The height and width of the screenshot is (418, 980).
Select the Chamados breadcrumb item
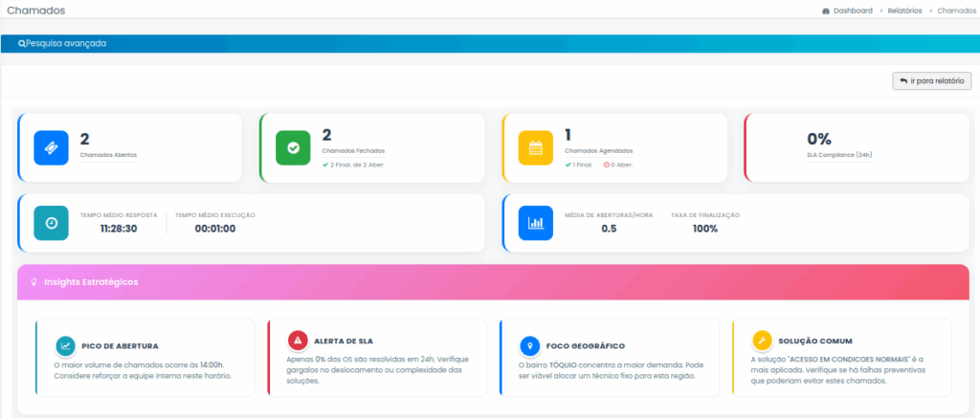point(956,11)
